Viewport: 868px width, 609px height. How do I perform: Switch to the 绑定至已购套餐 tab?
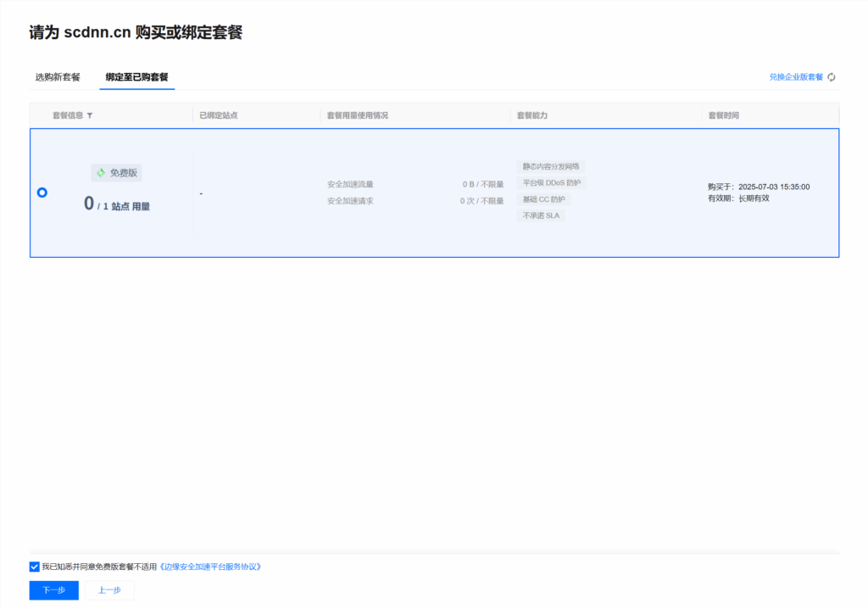coord(136,77)
